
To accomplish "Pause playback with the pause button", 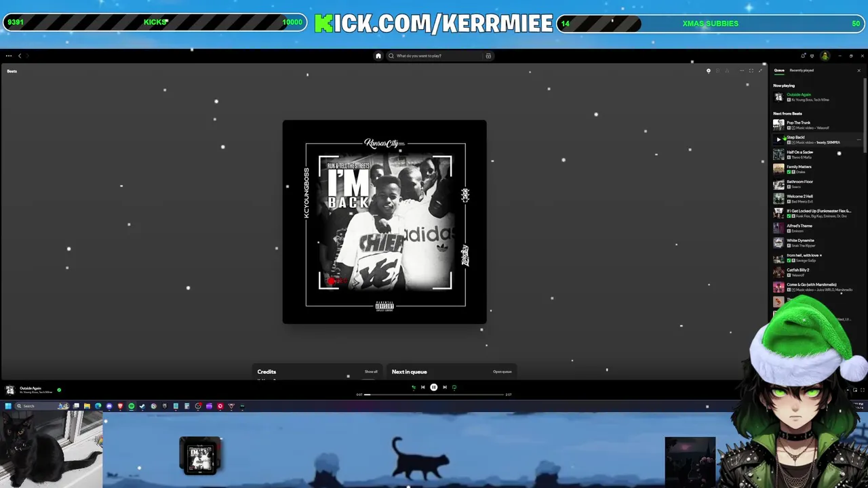I will tap(434, 387).
